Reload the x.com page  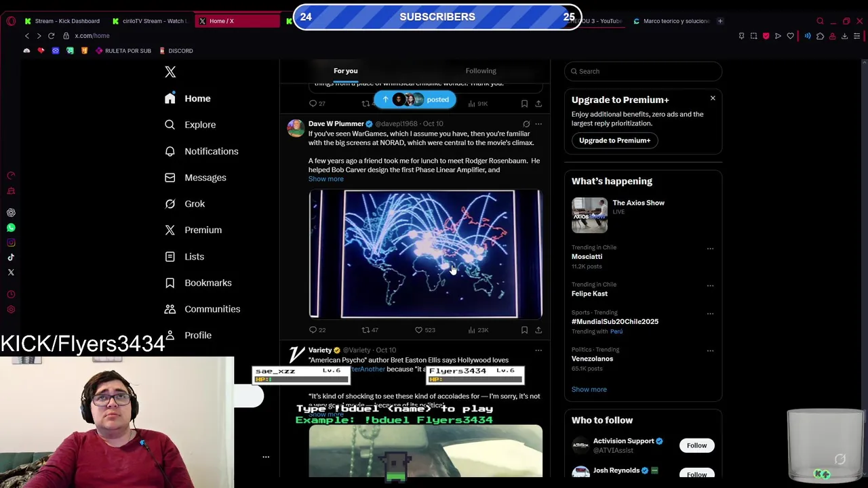click(x=51, y=36)
